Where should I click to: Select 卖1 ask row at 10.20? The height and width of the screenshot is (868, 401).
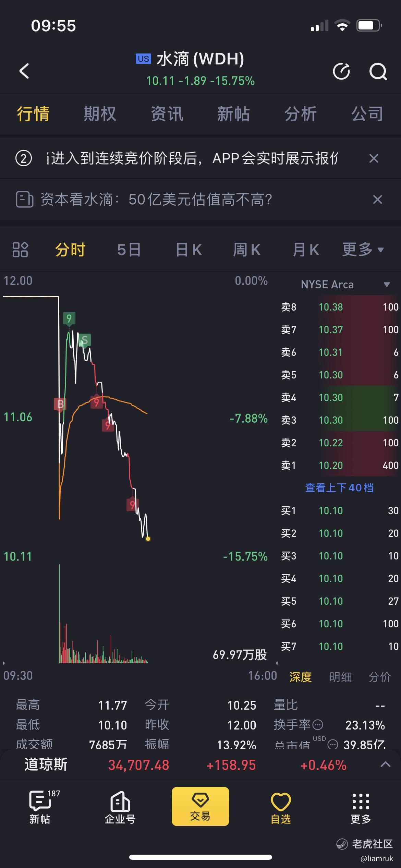point(340,465)
